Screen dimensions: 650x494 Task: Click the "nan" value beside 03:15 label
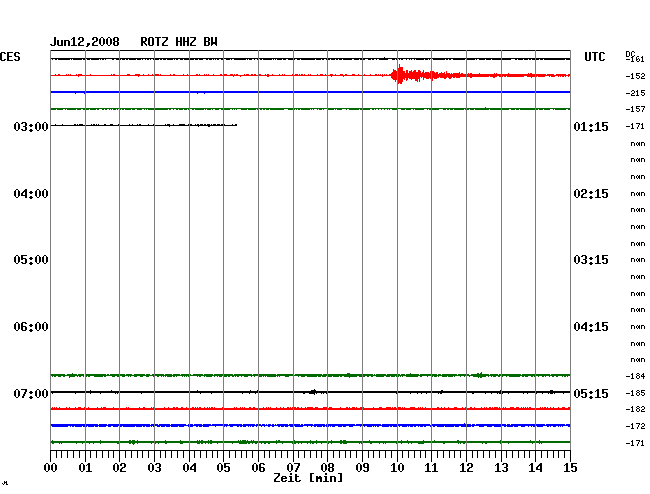pyautogui.click(x=638, y=260)
